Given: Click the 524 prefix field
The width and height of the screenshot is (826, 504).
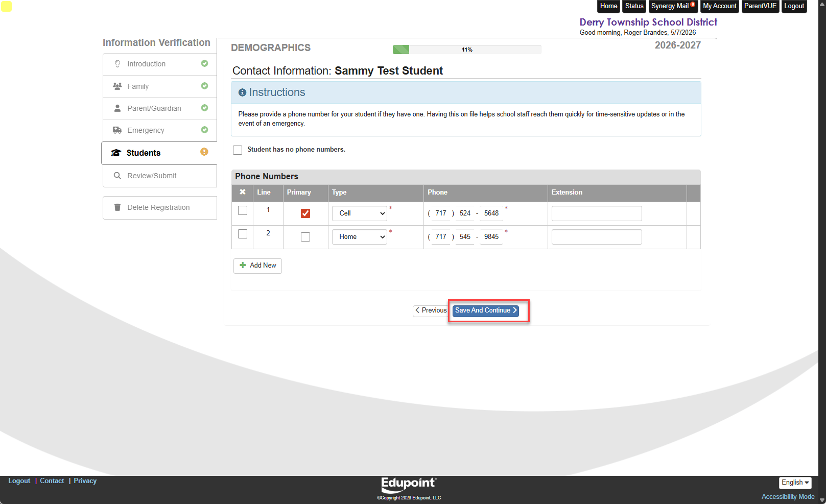Looking at the screenshot, I should click(465, 213).
